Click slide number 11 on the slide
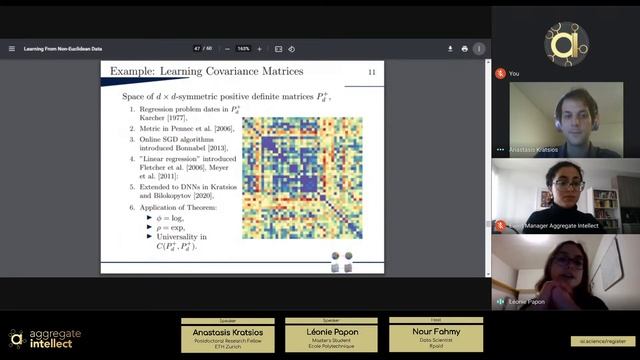Image resolution: width=640 pixels, height=360 pixels. [372, 72]
